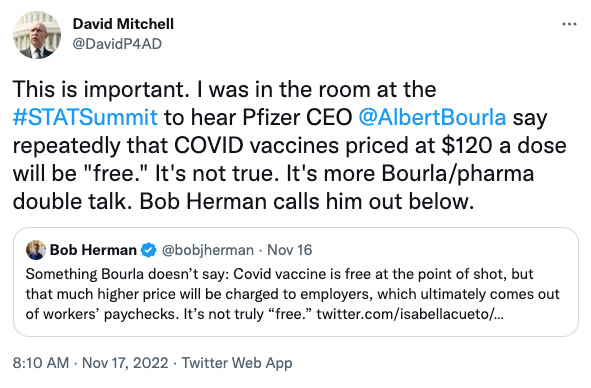Open the @AlbertBourla mention
591x388 pixels.
(432, 117)
